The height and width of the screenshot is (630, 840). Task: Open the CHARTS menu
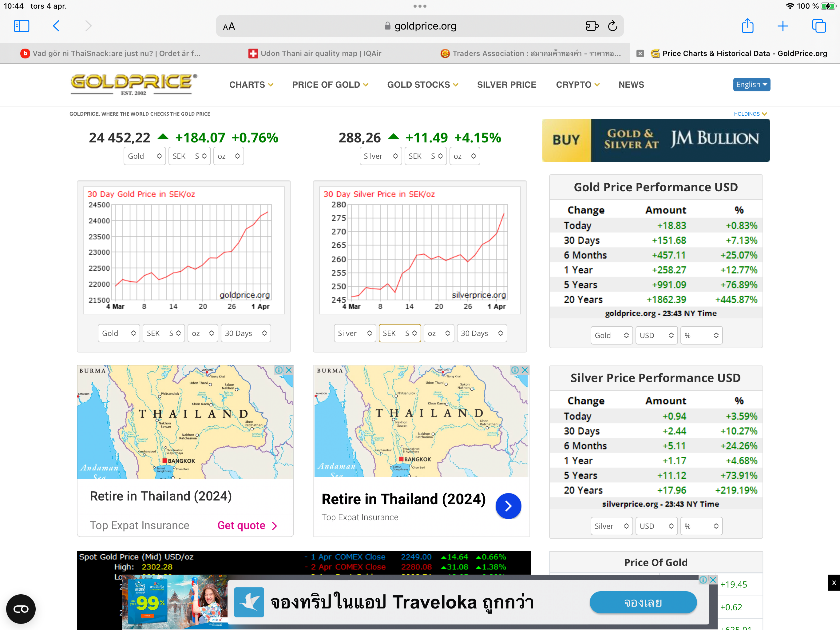[251, 84]
